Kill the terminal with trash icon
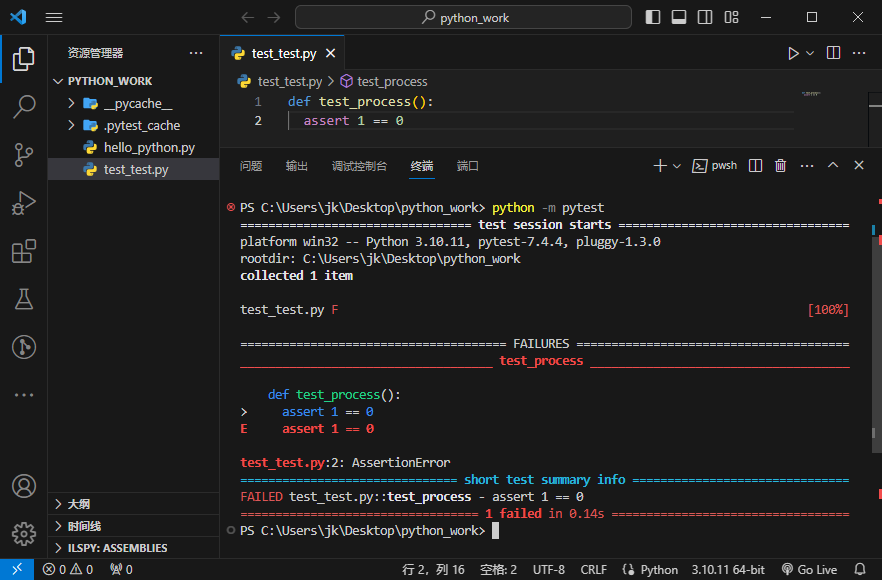Viewport: 882px width, 580px height. pos(780,165)
